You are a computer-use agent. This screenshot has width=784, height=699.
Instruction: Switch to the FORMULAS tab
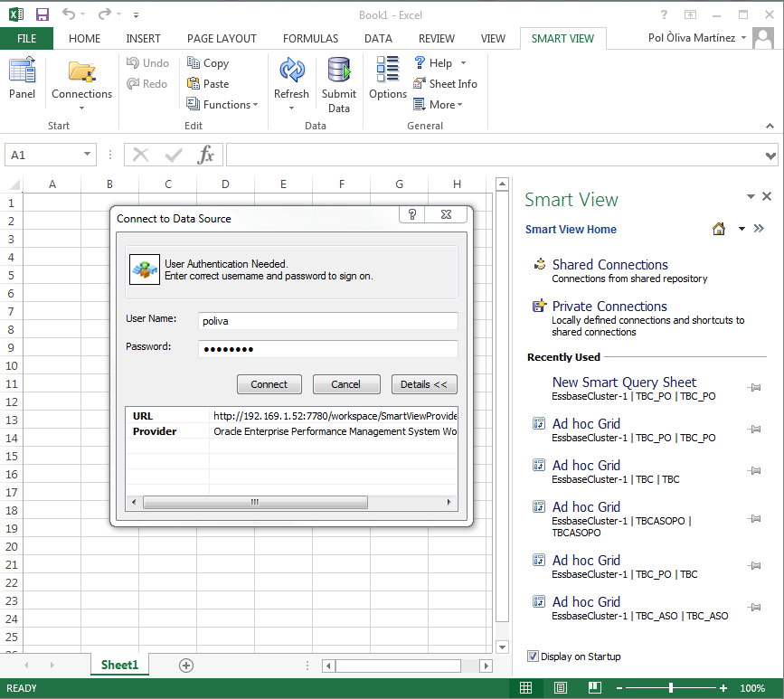click(x=310, y=39)
